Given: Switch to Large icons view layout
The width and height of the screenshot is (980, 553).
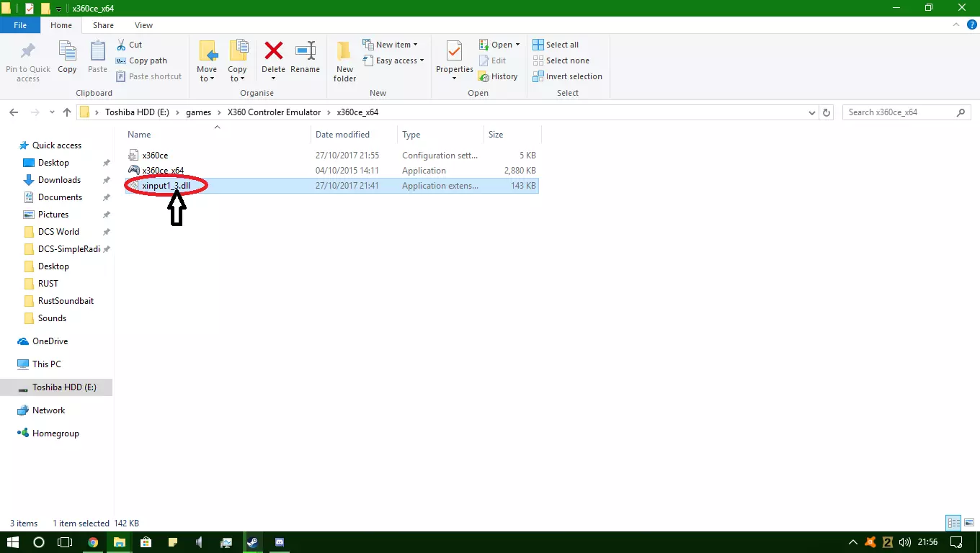Looking at the screenshot, I should pos(970,523).
